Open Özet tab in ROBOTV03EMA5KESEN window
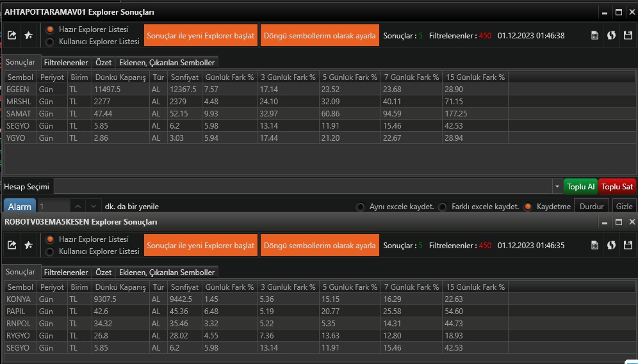Image resolution: width=638 pixels, height=364 pixels. pos(103,272)
